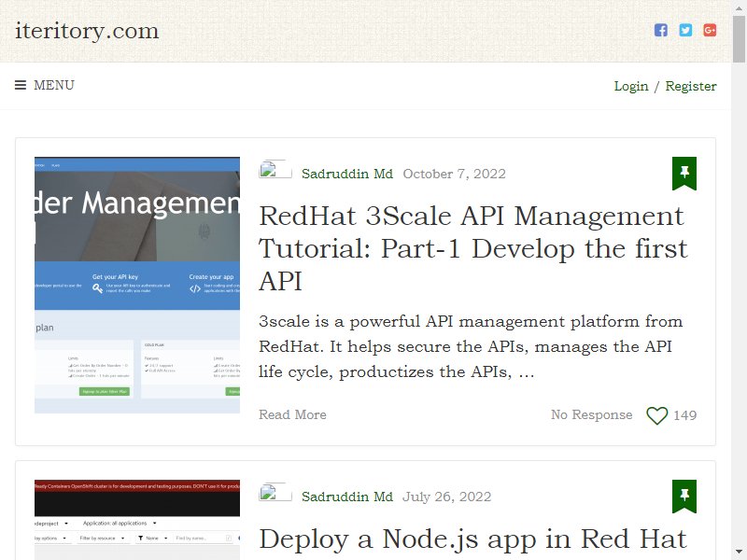Open the Twitter social icon

click(685, 30)
